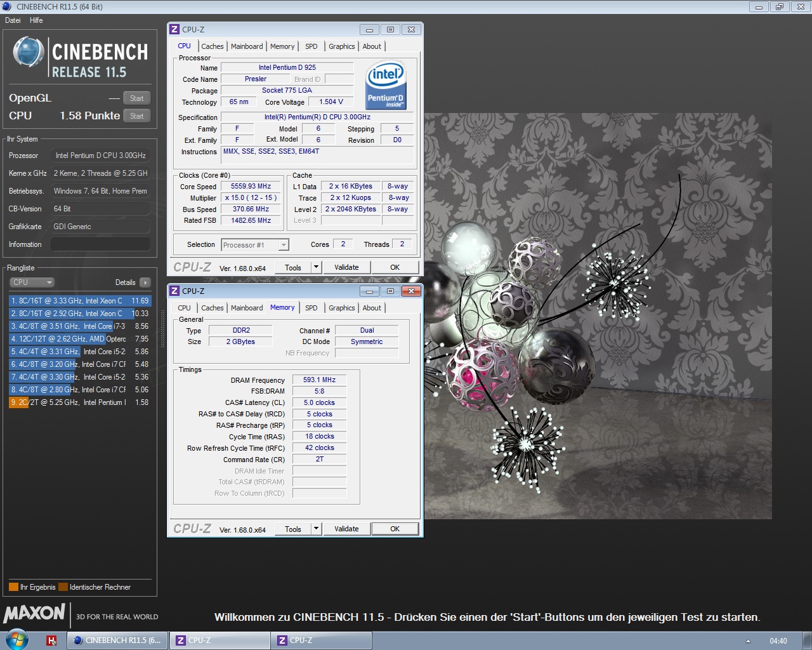Open Tools dropdown arrow in upper CPU-Z

[x=316, y=267]
